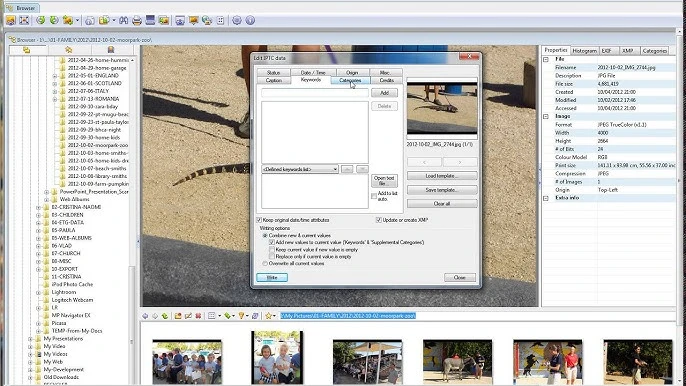The height and width of the screenshot is (386, 686).
Task: Open the Date / Time tab
Action: (313, 73)
